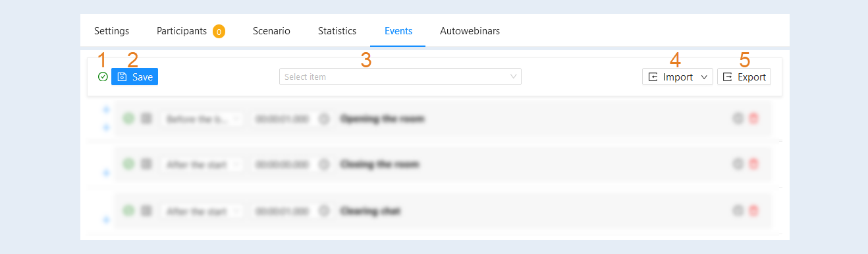Click the Opening the room event title
The height and width of the screenshot is (254, 868).
[383, 119]
